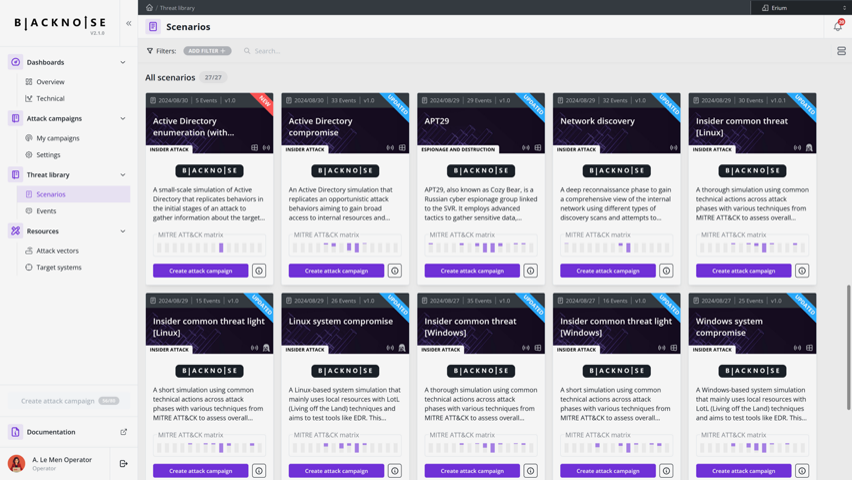
Task: Click ESPIONAGE AND DESTRUCTION tag on APT29
Action: (x=458, y=149)
